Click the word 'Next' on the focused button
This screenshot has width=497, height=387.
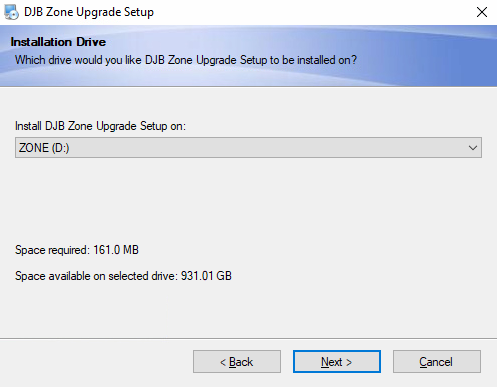tap(332, 362)
